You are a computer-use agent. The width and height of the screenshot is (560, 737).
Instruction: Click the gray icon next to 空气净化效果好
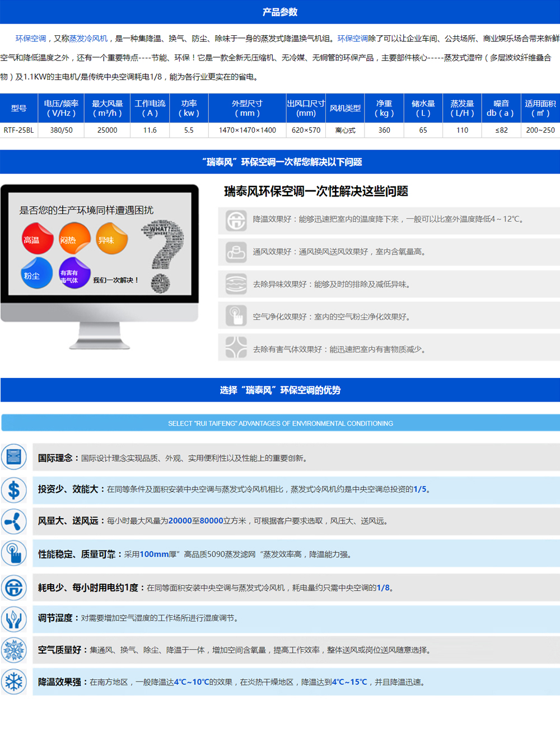[236, 316]
